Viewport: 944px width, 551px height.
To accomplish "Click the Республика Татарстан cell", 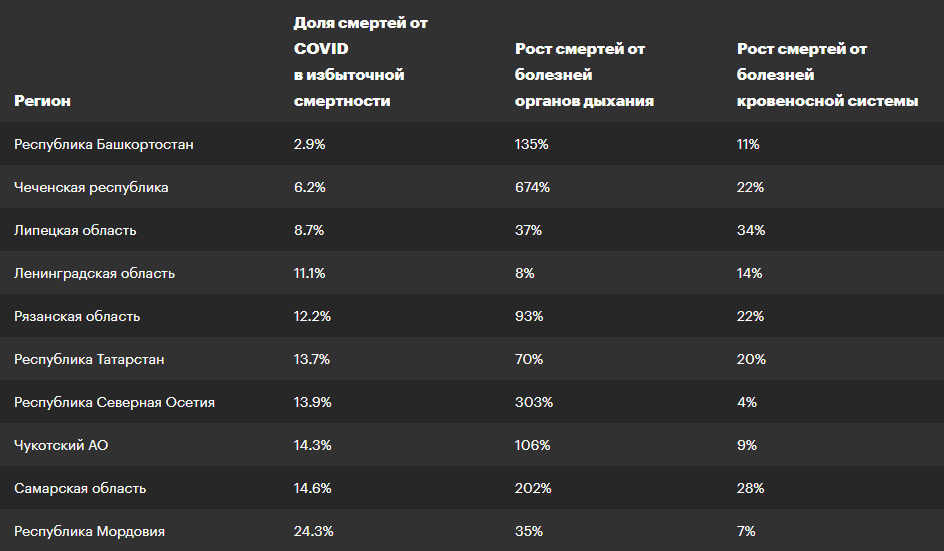I will pos(89,360).
